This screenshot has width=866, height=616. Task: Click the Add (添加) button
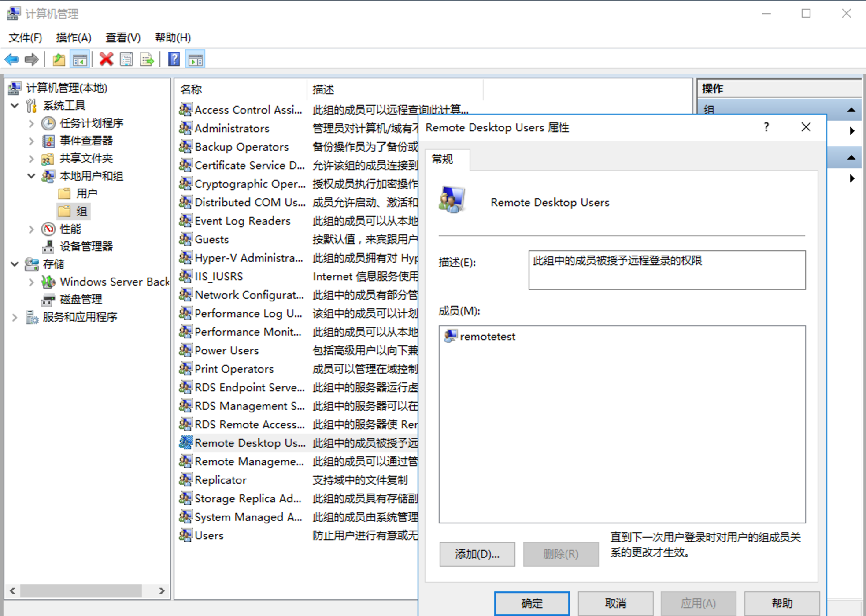477,554
